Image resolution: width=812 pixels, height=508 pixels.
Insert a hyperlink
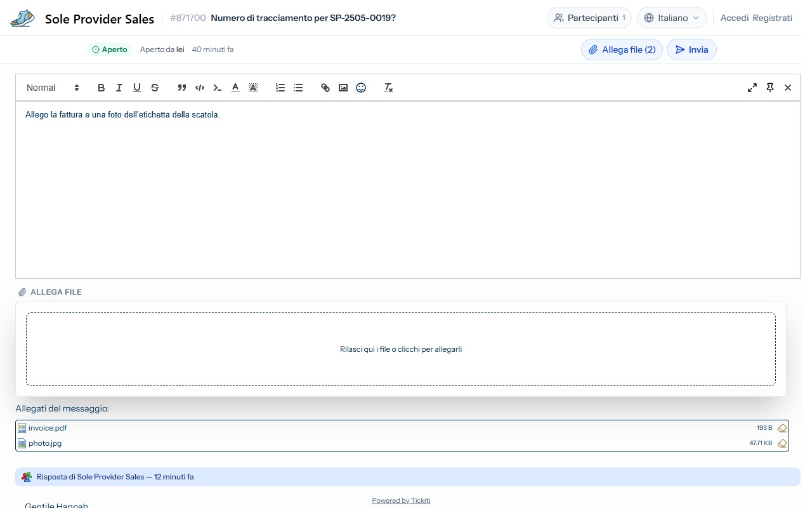pos(325,88)
